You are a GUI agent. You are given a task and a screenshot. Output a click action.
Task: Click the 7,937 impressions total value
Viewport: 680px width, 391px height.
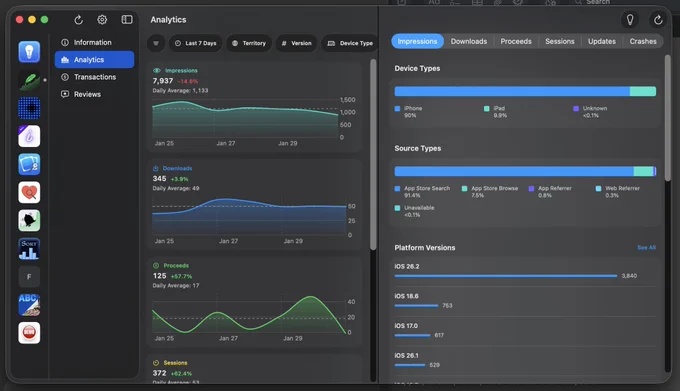(163, 81)
